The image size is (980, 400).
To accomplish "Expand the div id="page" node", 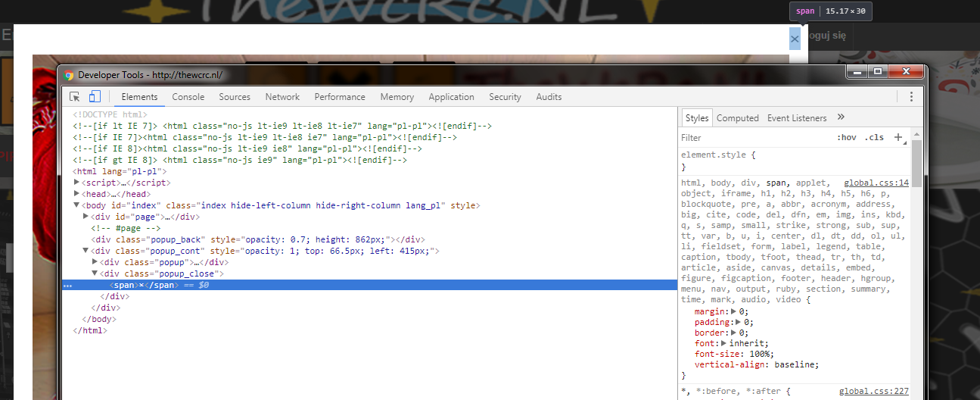I will pyautogui.click(x=86, y=217).
